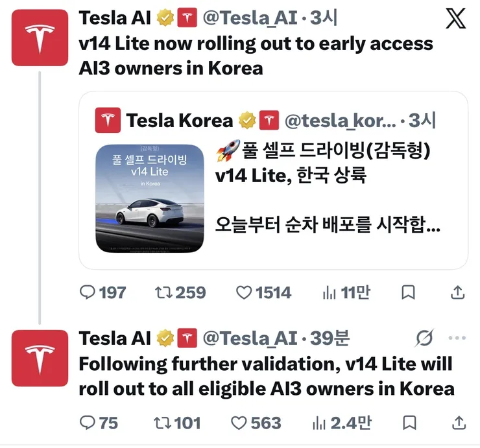Viewport: 480px width, 448px height.
Task: Repost the first tweet showing 259 reposts
Action: [180, 292]
